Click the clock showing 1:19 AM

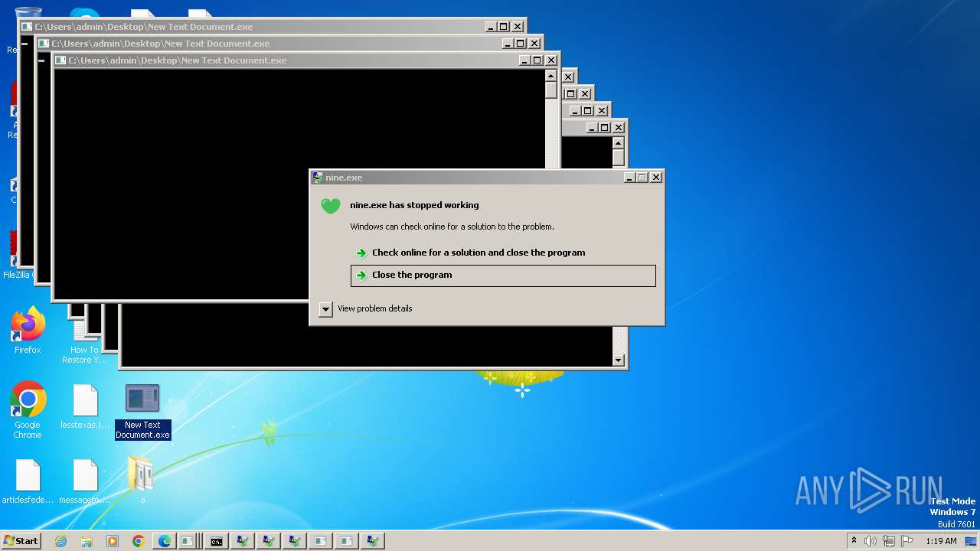coord(941,541)
